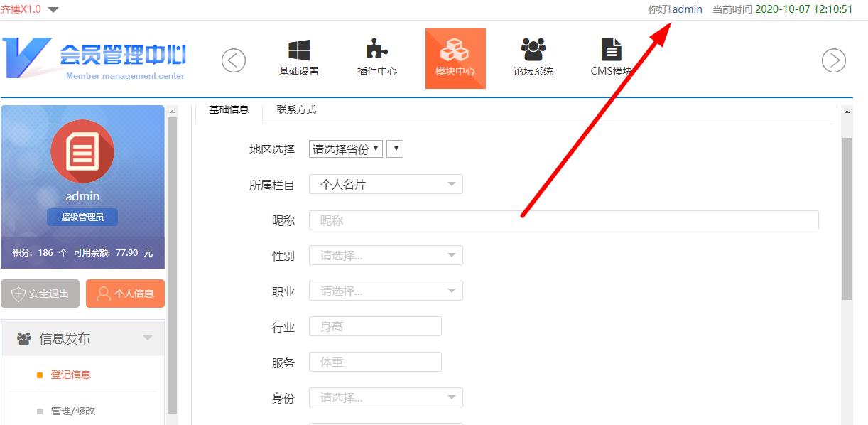Click the 昵称 input field
This screenshot has width=868, height=425.
pos(563,220)
